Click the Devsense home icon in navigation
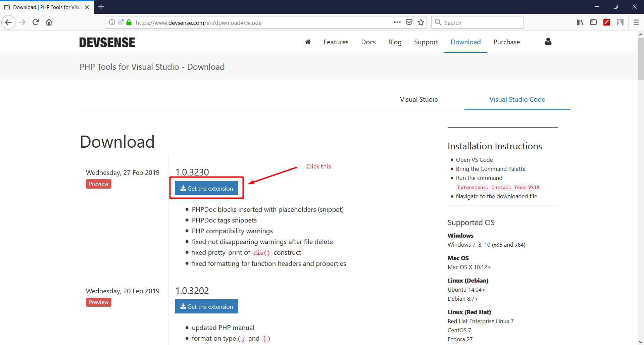The image size is (644, 345). point(308,42)
